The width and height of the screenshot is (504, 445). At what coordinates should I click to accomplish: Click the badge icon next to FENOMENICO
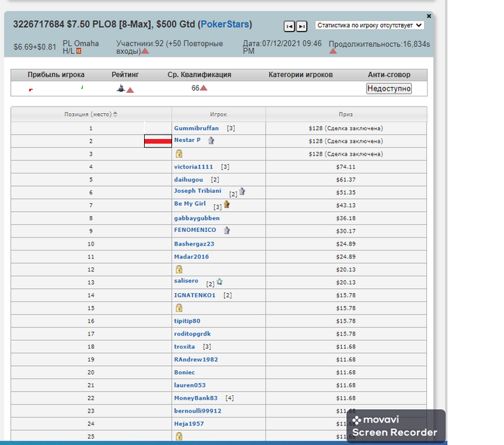click(227, 230)
